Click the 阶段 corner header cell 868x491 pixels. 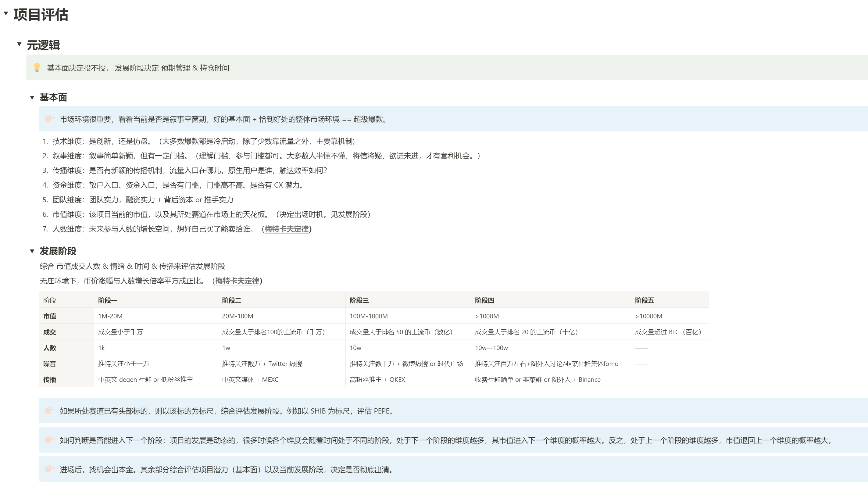coord(66,300)
